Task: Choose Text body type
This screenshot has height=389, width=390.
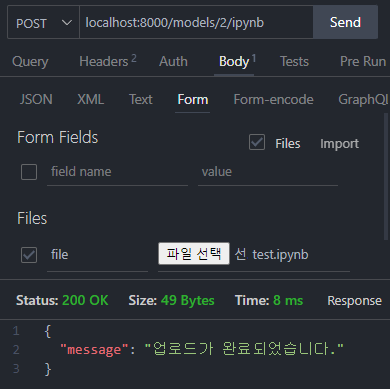Action: click(141, 99)
